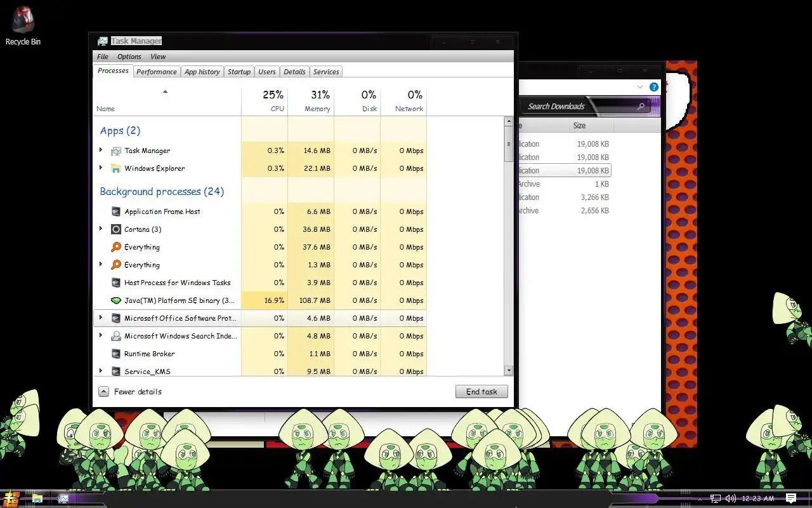
Task: Click the Runtime Broker process icon
Action: click(115, 354)
